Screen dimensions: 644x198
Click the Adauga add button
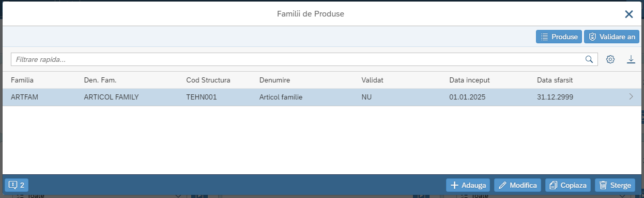click(x=468, y=185)
